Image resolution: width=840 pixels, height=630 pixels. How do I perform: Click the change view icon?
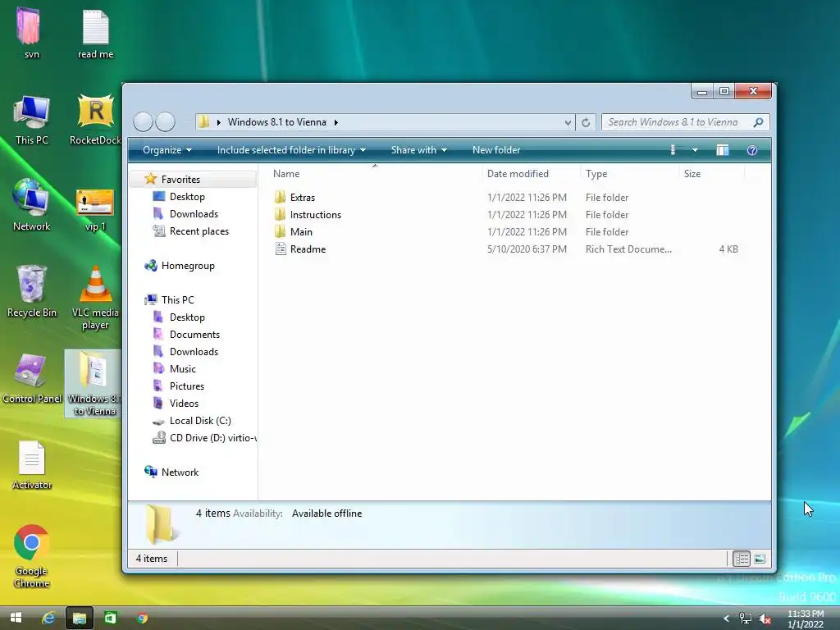pos(674,150)
